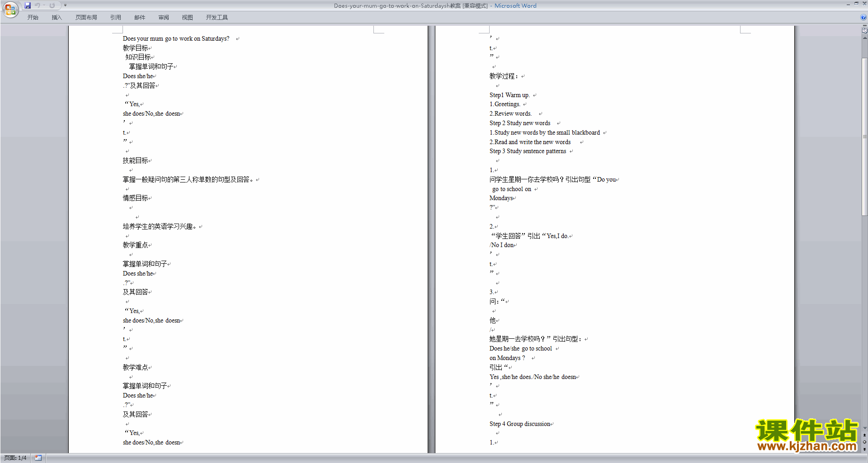Image resolution: width=868 pixels, height=463 pixels.
Task: Click the line '1.Greetings.'
Action: pyautogui.click(x=505, y=104)
